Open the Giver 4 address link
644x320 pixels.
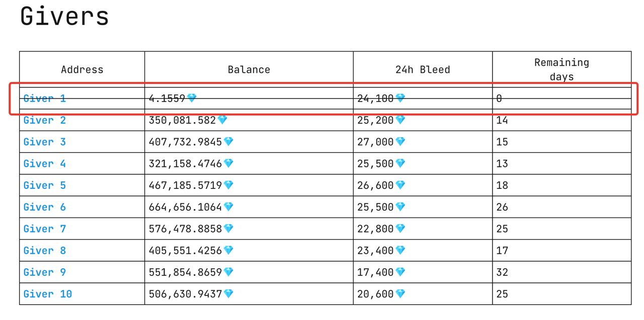coord(45,163)
